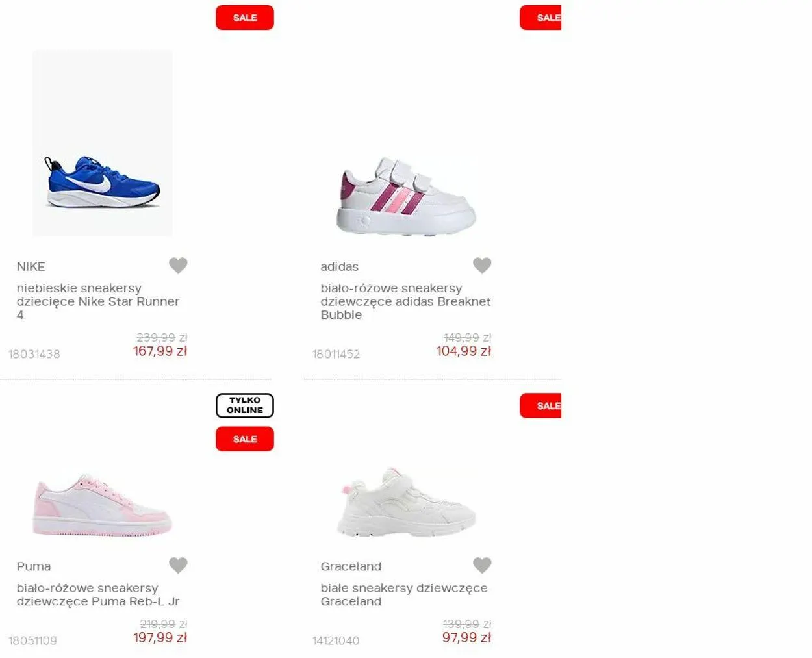
Task: Click heart icon for Puma Reb-L Jr
Action: coord(178,565)
